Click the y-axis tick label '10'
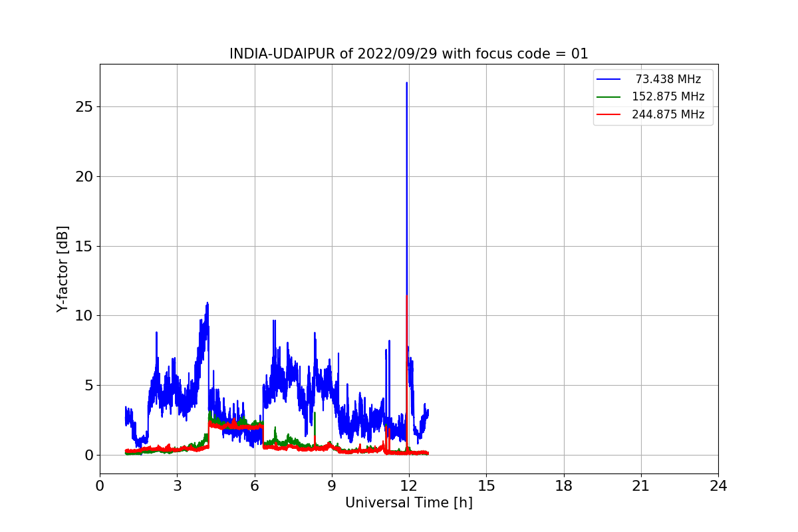Screen dimensions: 798x532 [85, 316]
